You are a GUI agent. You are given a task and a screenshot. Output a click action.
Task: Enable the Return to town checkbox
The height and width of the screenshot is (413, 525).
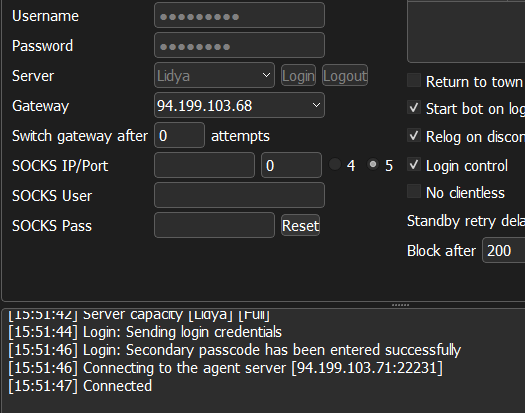pyautogui.click(x=414, y=80)
